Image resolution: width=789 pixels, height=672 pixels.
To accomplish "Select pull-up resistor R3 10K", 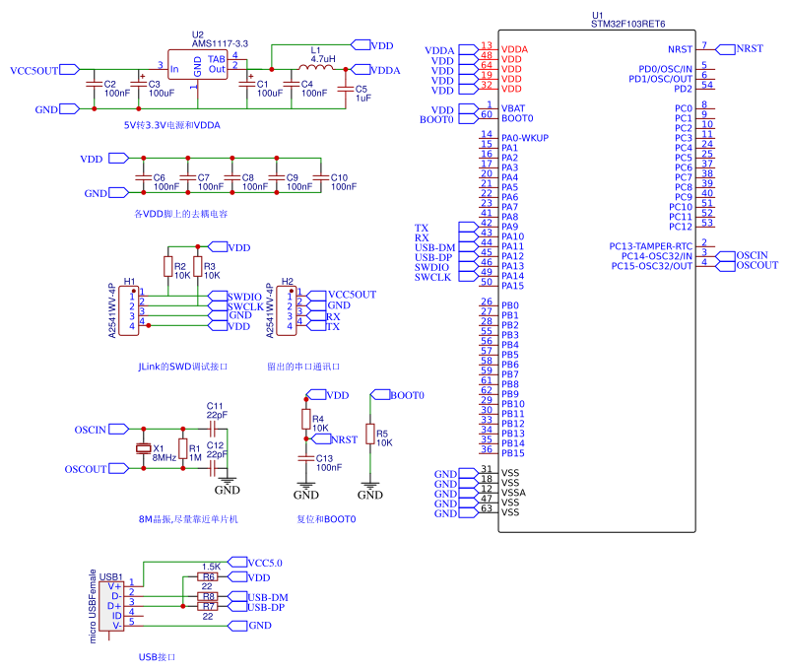I will point(198,267).
